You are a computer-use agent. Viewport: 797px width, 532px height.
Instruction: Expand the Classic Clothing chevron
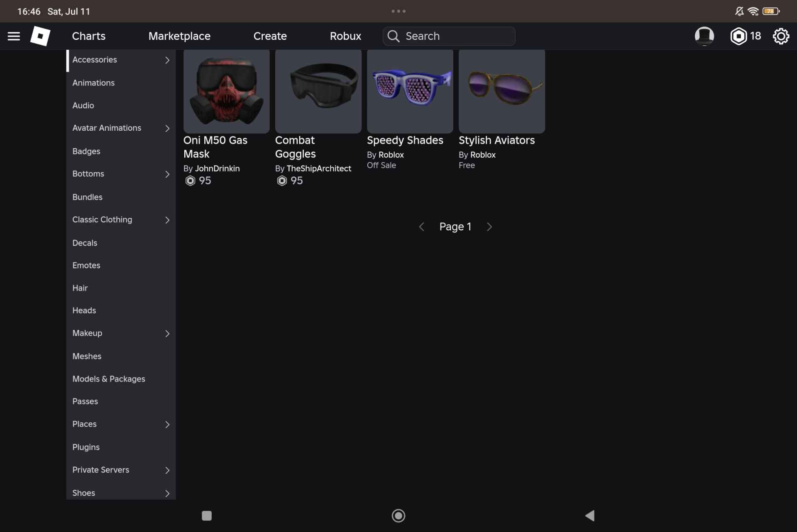pos(167,220)
